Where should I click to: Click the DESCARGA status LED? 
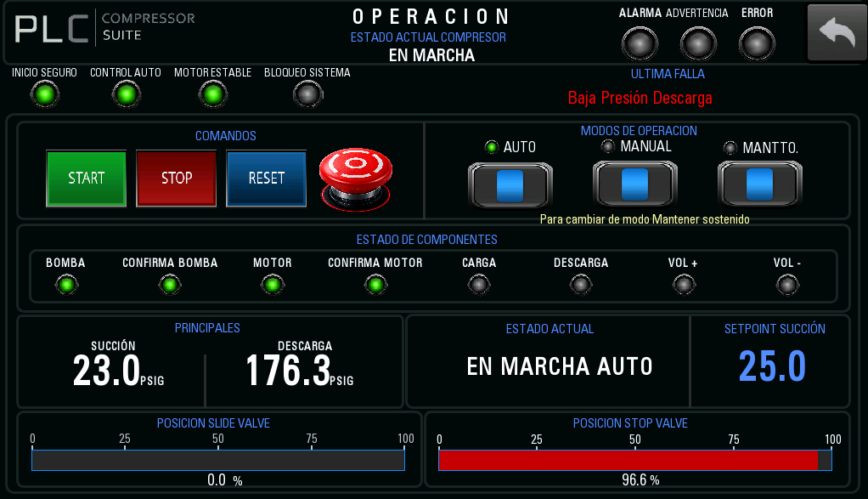[x=581, y=285]
